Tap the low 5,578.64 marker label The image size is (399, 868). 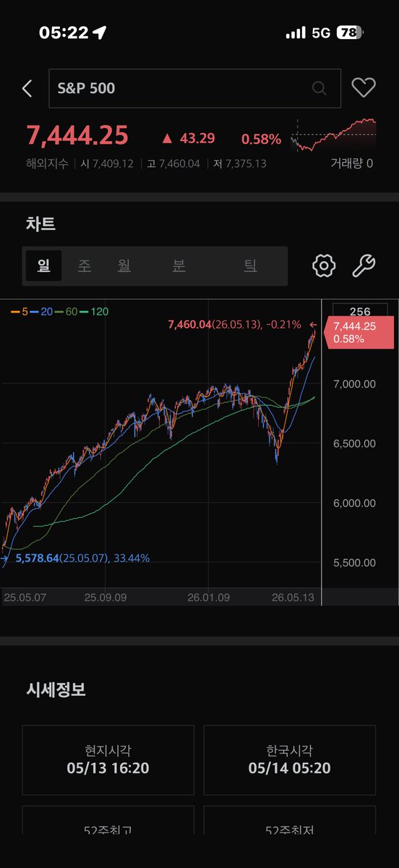click(x=82, y=558)
